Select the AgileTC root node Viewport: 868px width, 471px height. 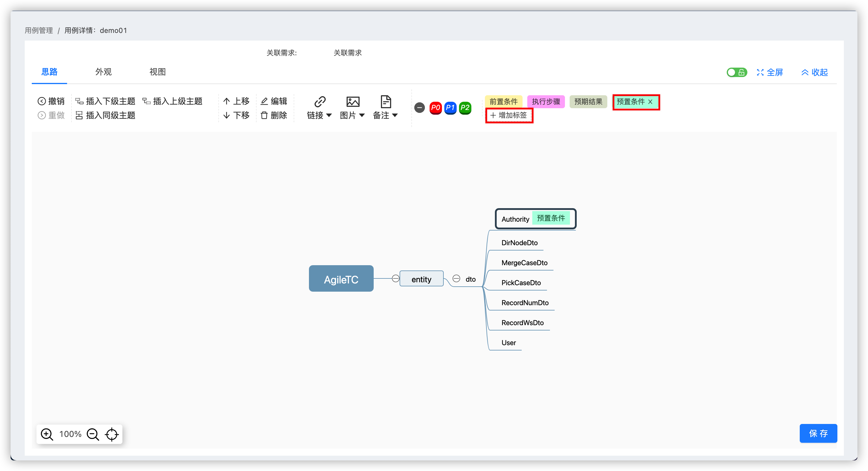click(341, 278)
